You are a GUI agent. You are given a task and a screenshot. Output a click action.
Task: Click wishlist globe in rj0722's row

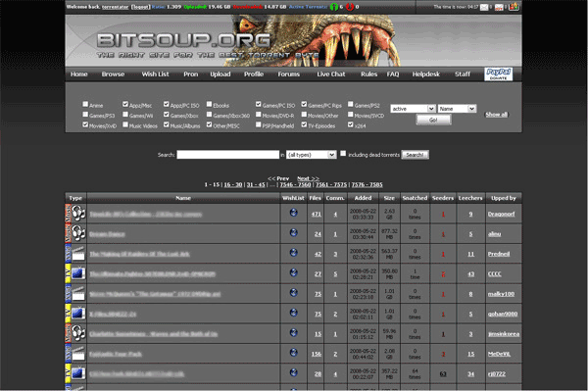(x=294, y=372)
